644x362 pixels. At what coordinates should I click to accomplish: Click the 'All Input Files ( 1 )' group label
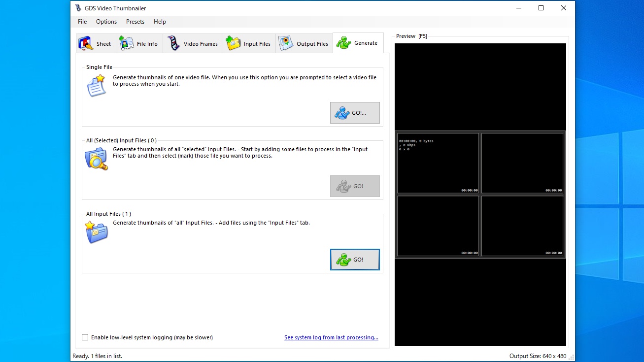pos(108,214)
